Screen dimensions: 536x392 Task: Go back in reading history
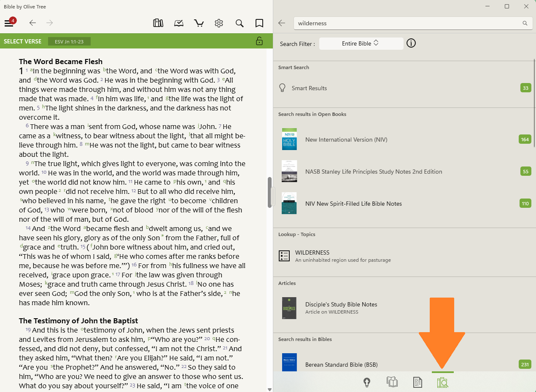click(x=32, y=23)
